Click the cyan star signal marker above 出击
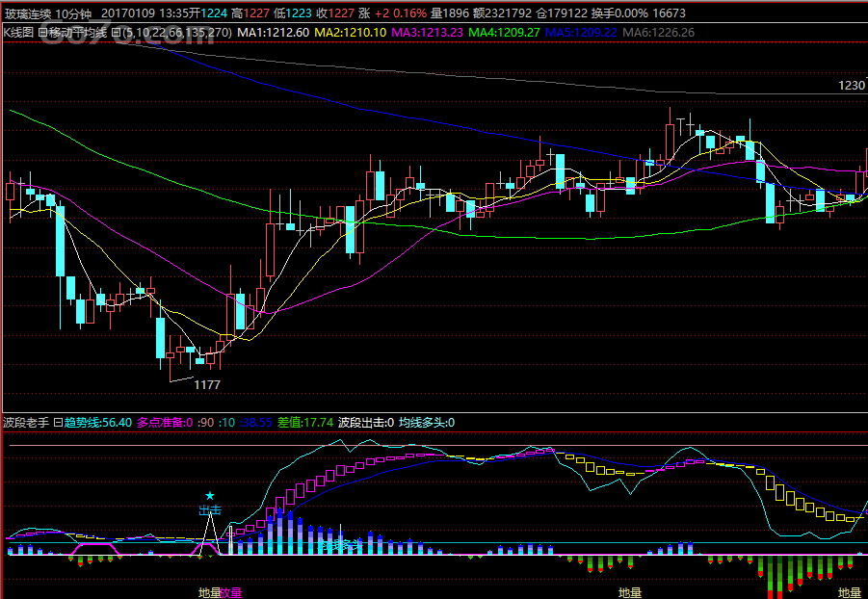This screenshot has width=868, height=599. click(x=209, y=496)
